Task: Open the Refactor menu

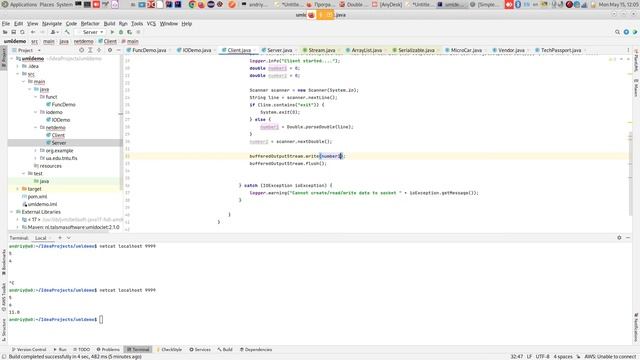Action: pos(90,24)
